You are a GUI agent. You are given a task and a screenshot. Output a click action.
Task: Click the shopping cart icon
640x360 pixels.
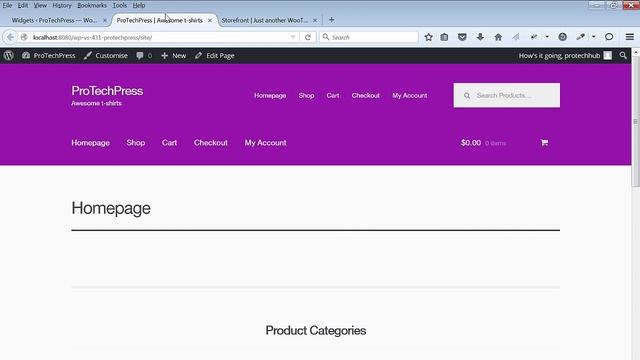[x=544, y=143]
